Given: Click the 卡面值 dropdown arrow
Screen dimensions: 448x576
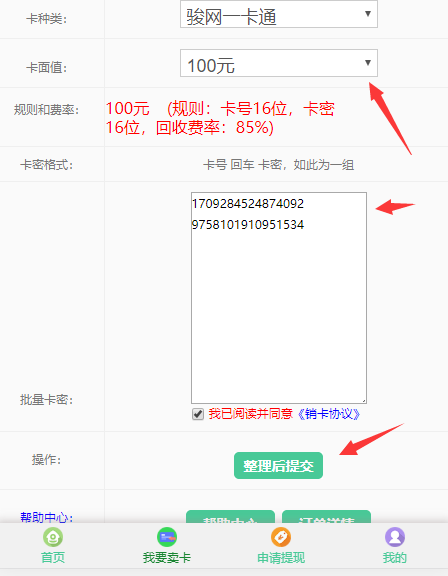Looking at the screenshot, I should coord(368,63).
